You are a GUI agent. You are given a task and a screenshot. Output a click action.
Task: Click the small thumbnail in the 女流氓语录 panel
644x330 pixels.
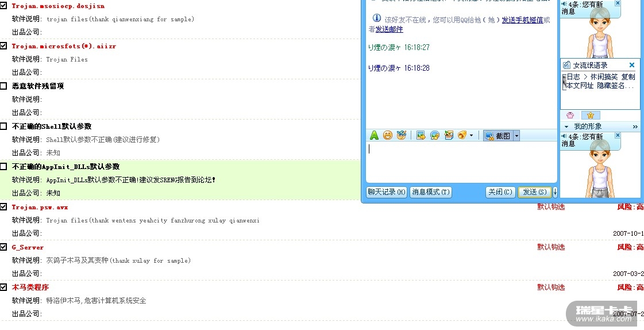coord(564,82)
